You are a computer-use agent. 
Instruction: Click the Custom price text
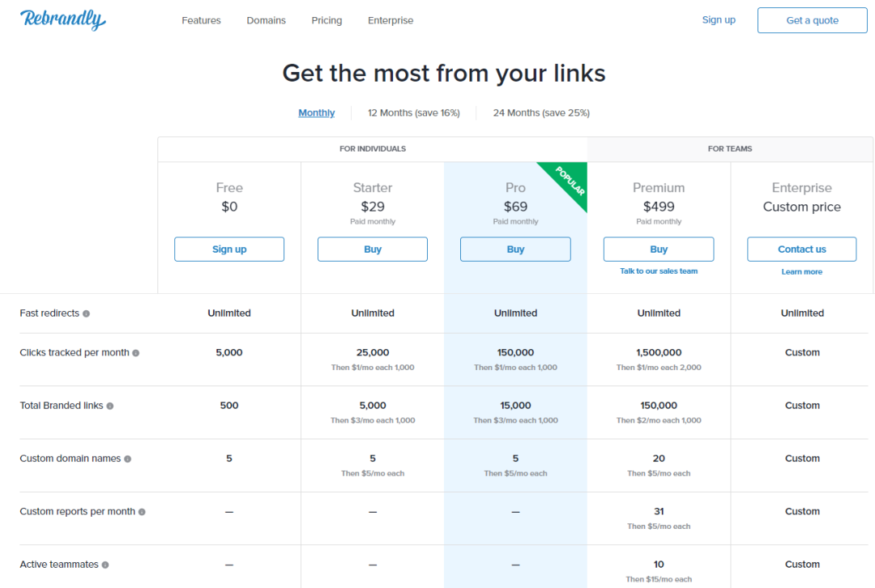(x=802, y=207)
